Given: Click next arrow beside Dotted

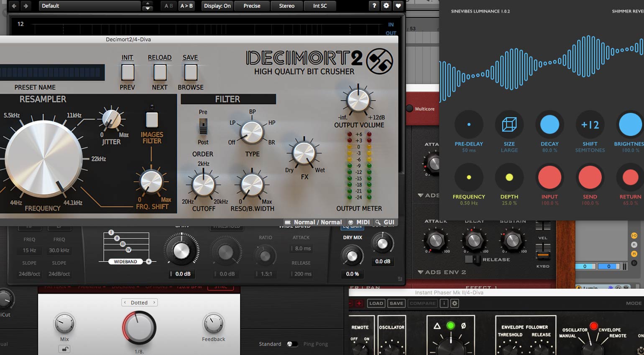Looking at the screenshot, I should coord(154,302).
